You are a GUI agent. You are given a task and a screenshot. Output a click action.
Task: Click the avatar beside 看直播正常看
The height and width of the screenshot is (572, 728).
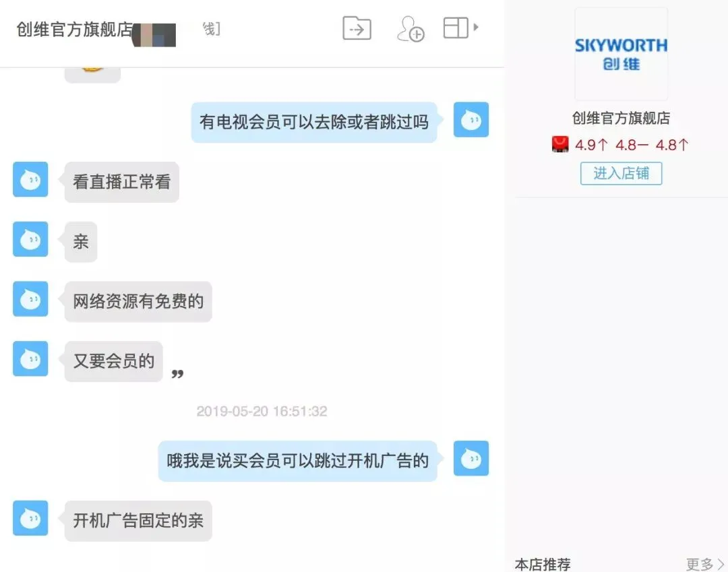[30, 179]
